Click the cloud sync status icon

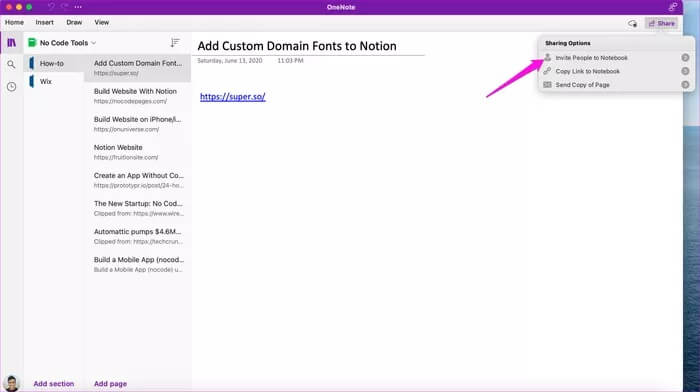(633, 23)
